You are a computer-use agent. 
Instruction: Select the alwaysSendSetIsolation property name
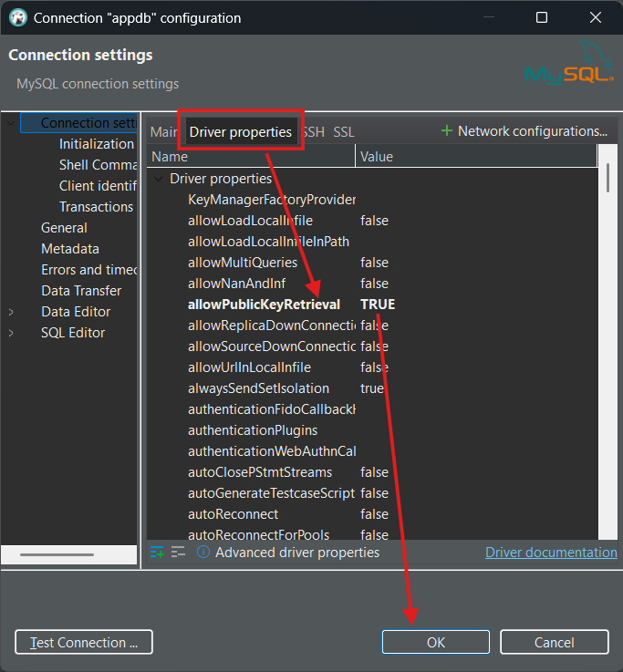tap(258, 388)
